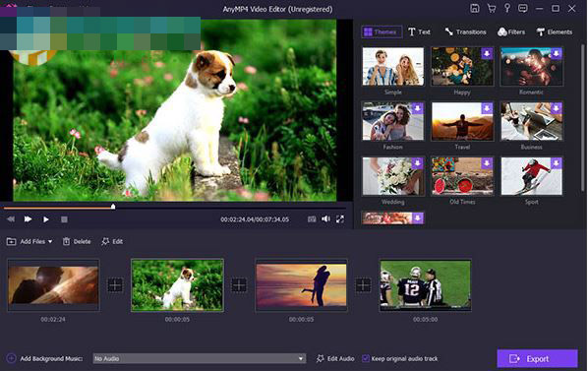Screen dimensions: 588x371
Task: Select the Sport theme thumbnail
Action: [x=531, y=176]
